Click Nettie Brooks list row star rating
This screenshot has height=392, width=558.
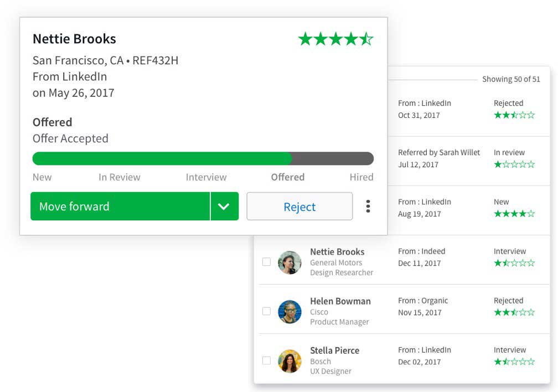click(514, 263)
